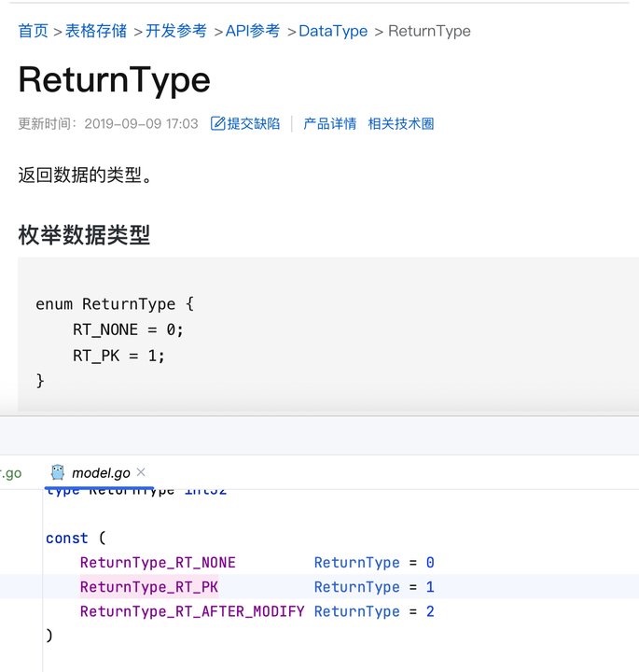Image resolution: width=639 pixels, height=672 pixels.
Task: Click the Go gopher icon on model.go tab
Action: click(x=58, y=472)
